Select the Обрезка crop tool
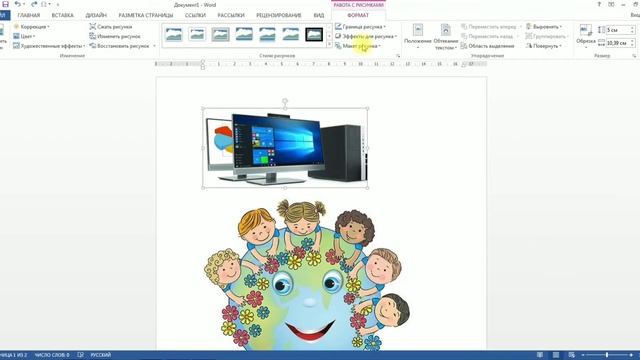 click(x=586, y=36)
